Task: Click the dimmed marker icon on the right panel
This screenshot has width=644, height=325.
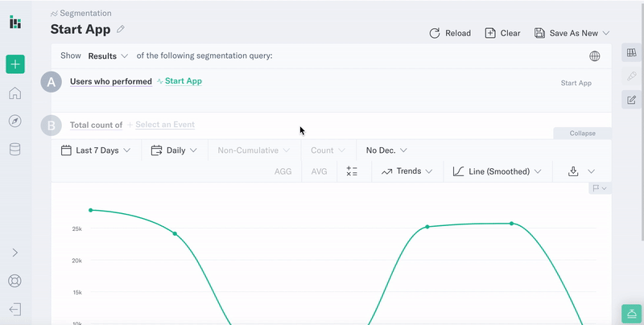Action: pyautogui.click(x=631, y=76)
